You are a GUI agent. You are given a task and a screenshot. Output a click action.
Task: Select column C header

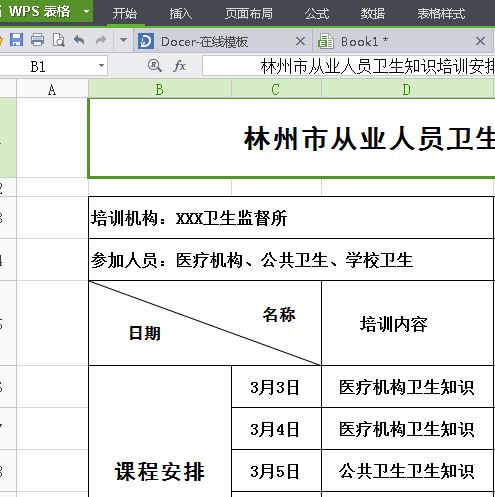[276, 89]
